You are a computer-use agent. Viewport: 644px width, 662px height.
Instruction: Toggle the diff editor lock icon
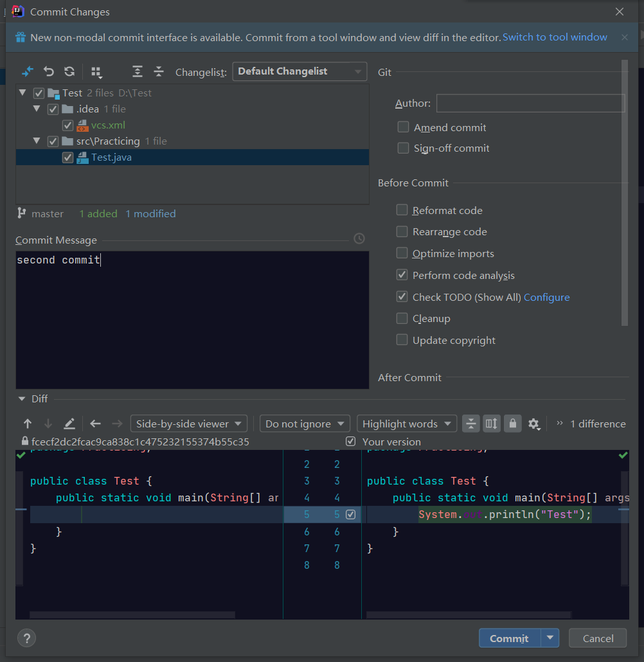click(513, 424)
